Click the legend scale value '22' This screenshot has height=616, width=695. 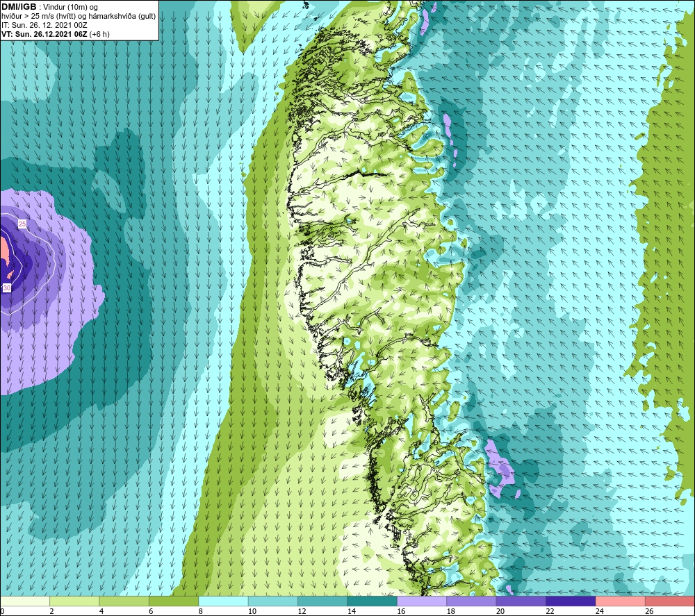(550, 612)
